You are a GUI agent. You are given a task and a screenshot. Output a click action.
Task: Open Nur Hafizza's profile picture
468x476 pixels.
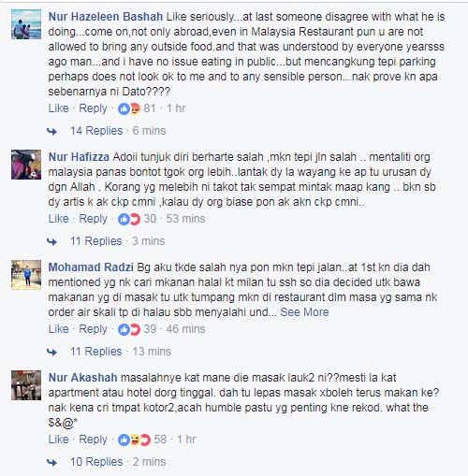pyautogui.click(x=26, y=165)
